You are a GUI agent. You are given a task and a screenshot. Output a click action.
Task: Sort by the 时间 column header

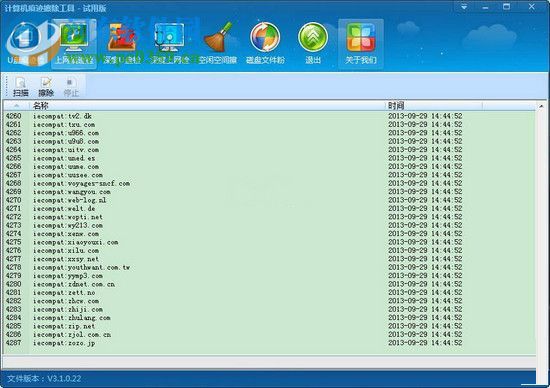[x=434, y=106]
